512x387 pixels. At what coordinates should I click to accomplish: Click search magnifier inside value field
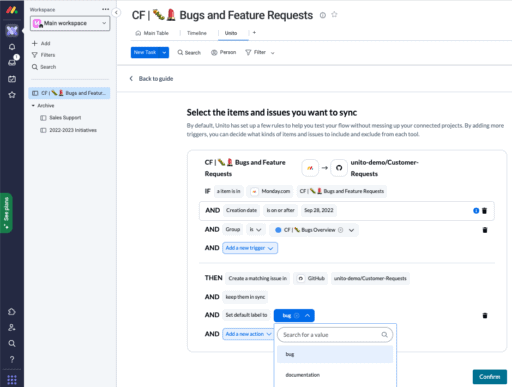pyautogui.click(x=384, y=335)
